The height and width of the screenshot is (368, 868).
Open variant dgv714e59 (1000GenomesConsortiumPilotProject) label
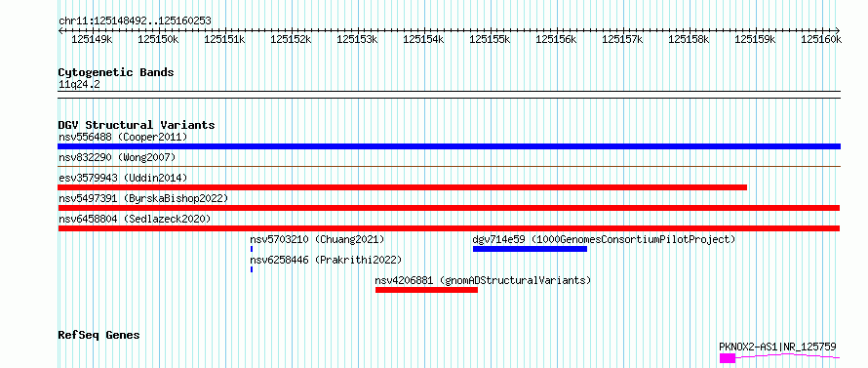[x=604, y=239]
